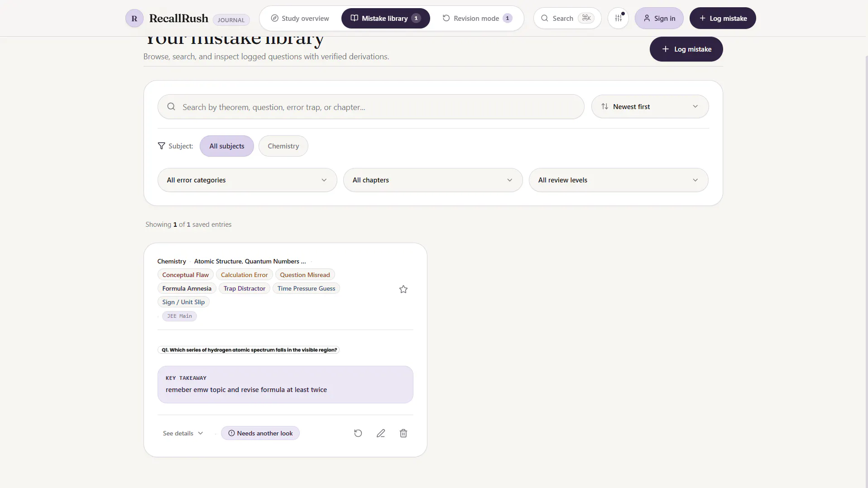The image size is (868, 488).
Task: Click the Sign in button
Action: point(659,18)
